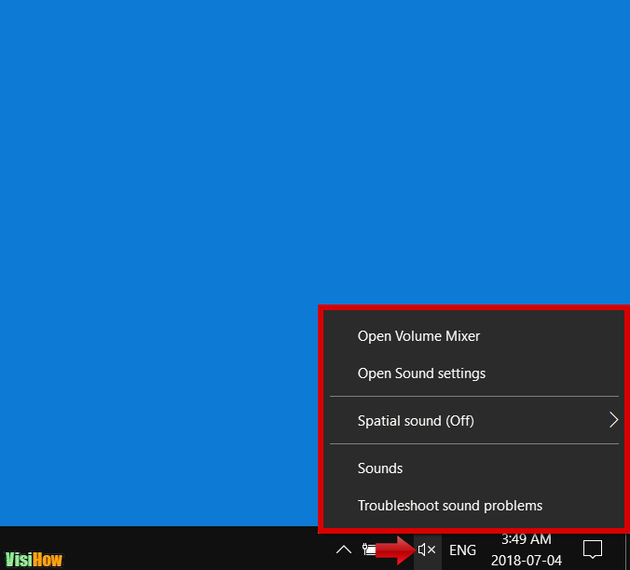The width and height of the screenshot is (630, 570).
Task: Click the Show desktop sliver at taskbar edge
Action: (x=626, y=549)
